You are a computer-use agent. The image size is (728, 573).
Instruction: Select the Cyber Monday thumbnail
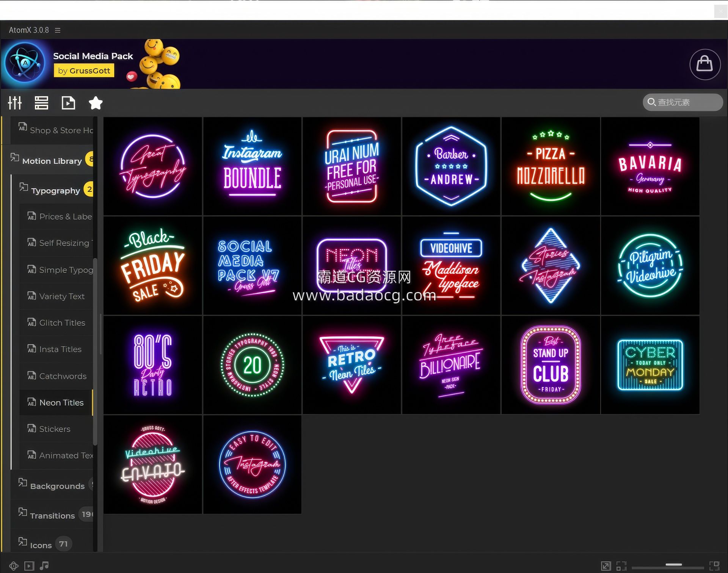(650, 365)
